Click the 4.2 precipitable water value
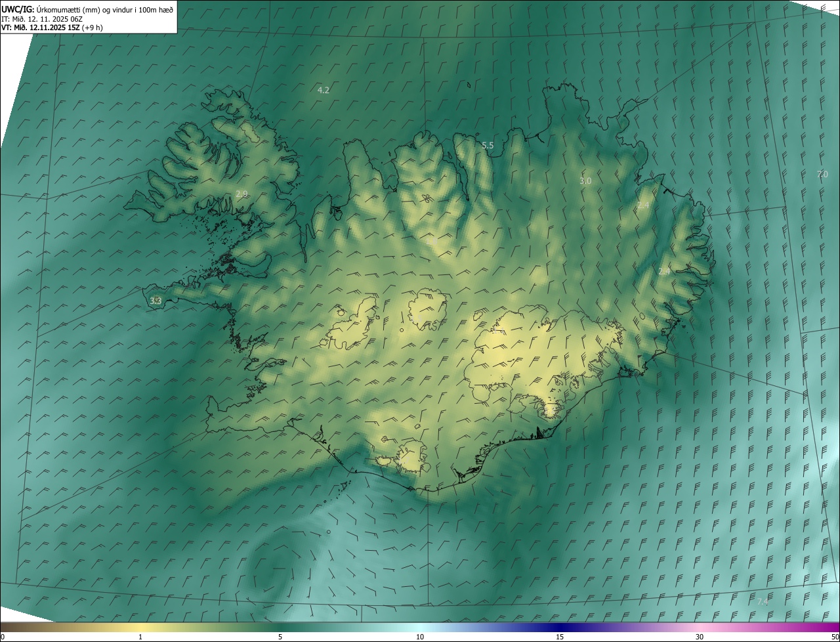The width and height of the screenshot is (840, 642). click(x=323, y=90)
